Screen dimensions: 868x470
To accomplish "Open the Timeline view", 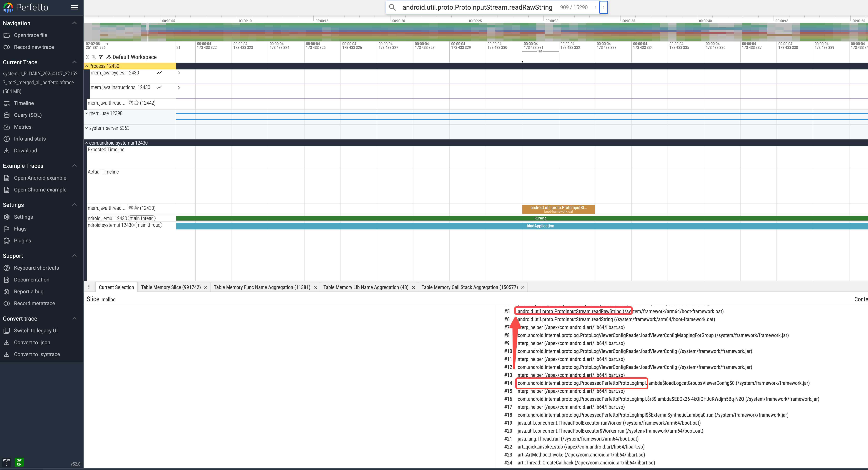I will point(24,103).
